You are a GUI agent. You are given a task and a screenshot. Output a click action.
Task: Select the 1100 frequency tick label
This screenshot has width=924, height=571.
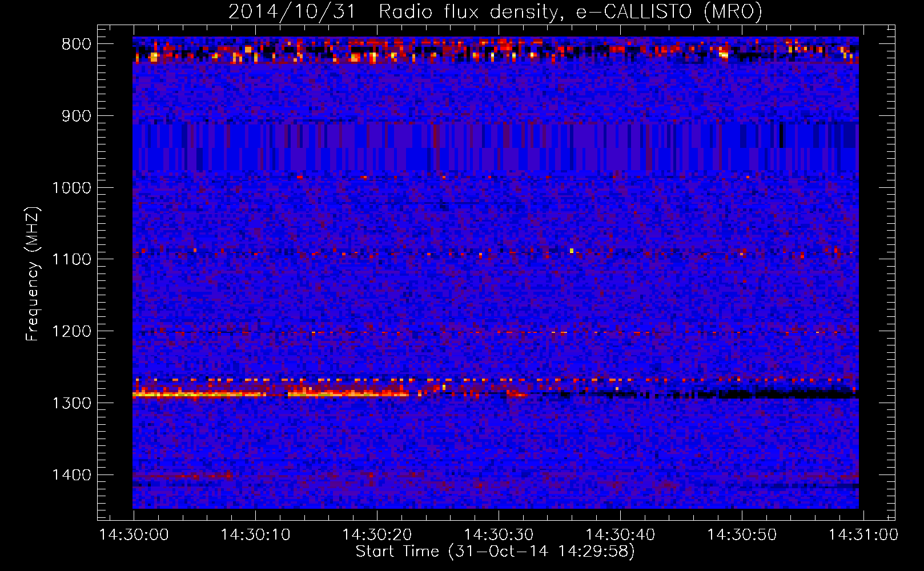[x=71, y=259]
